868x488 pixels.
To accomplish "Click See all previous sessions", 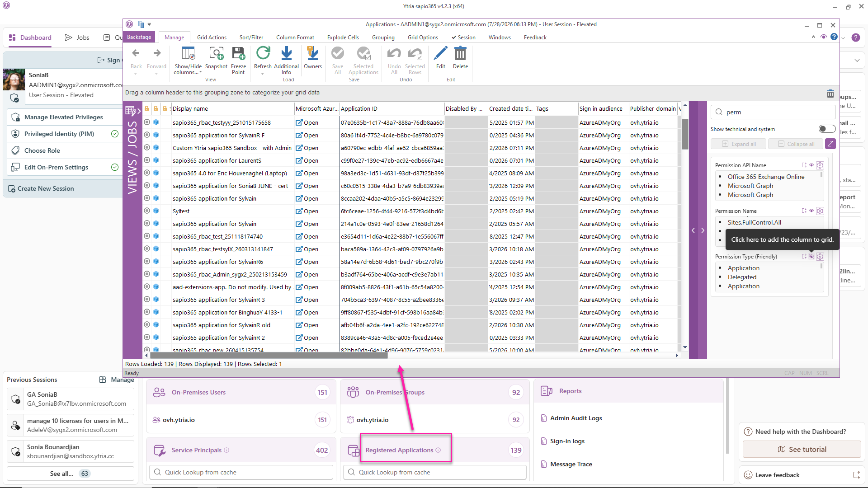I will coord(70,474).
